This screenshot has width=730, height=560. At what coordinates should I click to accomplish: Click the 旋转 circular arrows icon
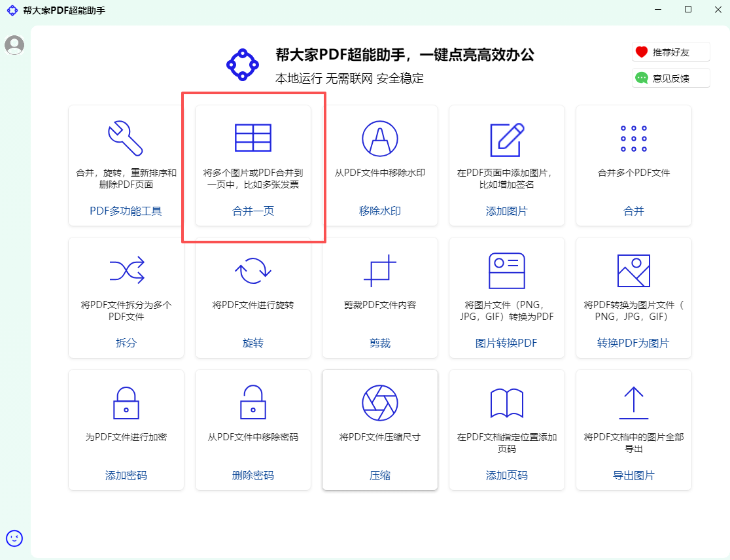click(x=252, y=270)
